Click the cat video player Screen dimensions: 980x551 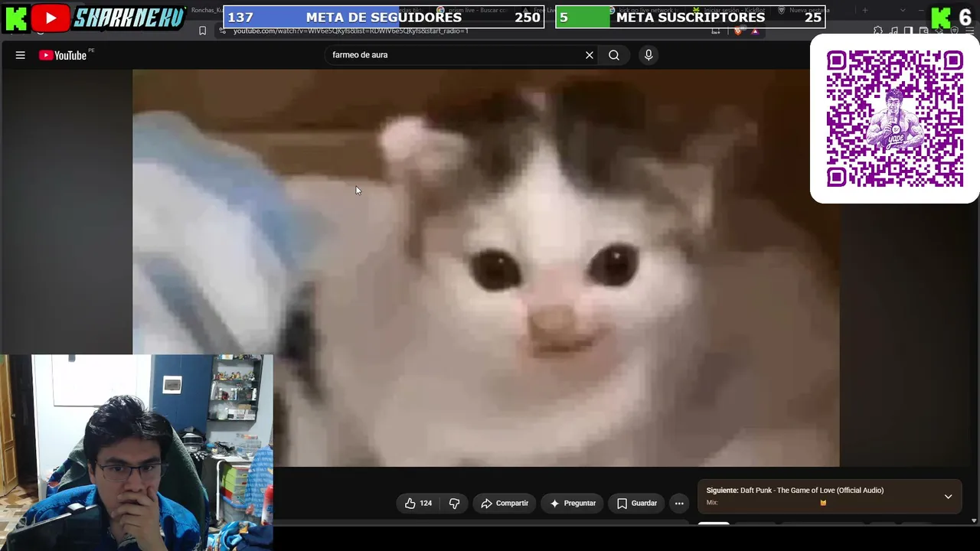[x=486, y=268]
